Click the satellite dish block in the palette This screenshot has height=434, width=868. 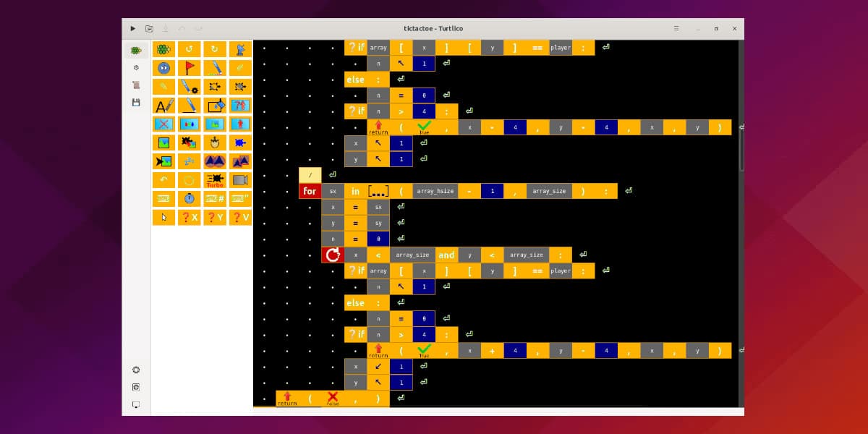[x=240, y=49]
